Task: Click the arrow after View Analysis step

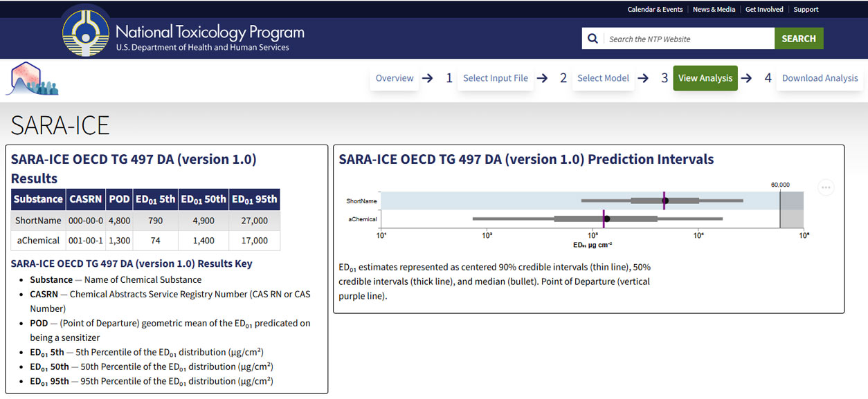Action: [746, 78]
